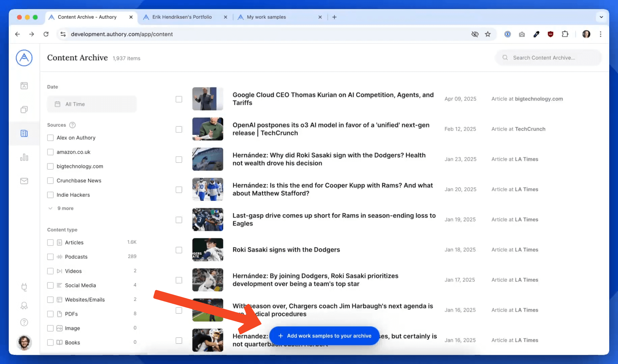Close the My work samples tab
Screen dimensions: 618x364
tap(320, 17)
